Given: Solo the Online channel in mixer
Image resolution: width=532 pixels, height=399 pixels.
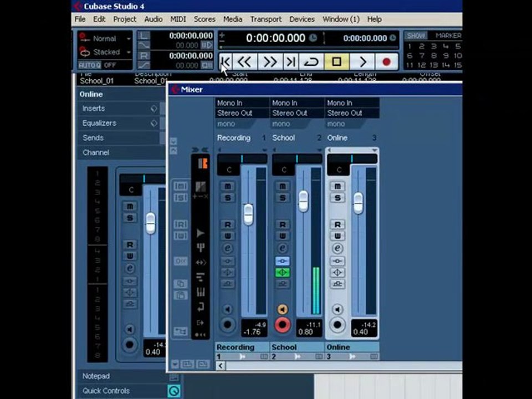Looking at the screenshot, I should point(337,198).
